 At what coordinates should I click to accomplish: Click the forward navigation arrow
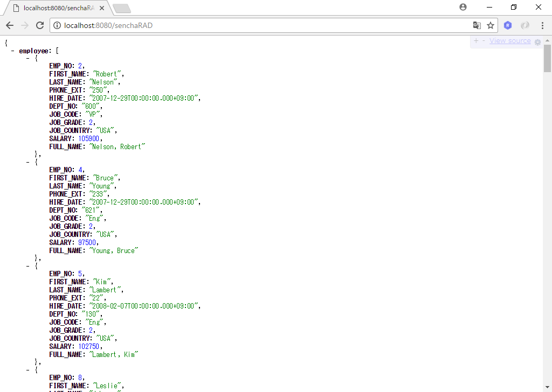[x=24, y=25]
